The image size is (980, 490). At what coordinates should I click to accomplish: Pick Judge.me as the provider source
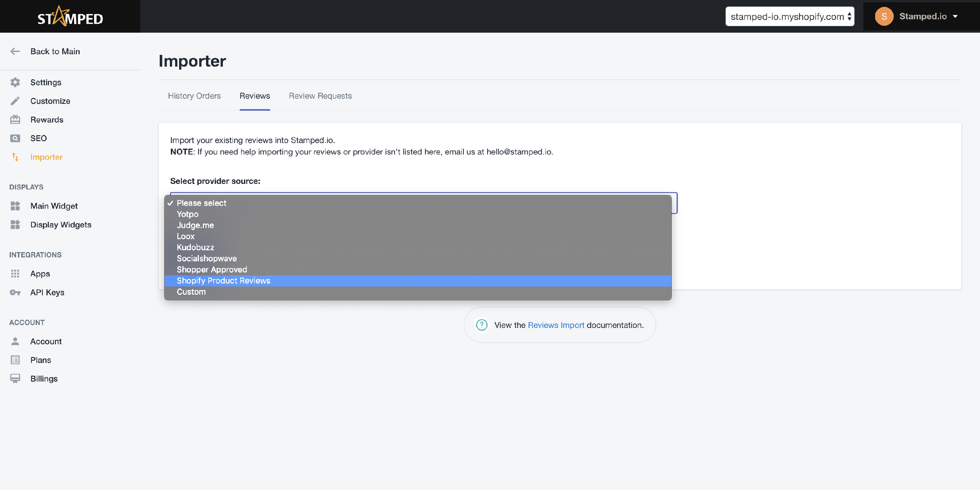click(x=195, y=225)
